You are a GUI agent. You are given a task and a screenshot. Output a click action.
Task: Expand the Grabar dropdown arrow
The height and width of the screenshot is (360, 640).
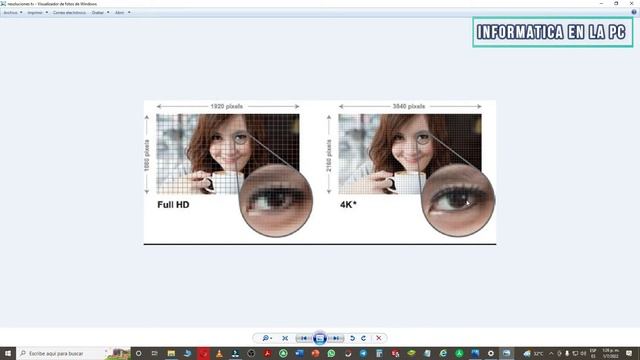pos(108,13)
